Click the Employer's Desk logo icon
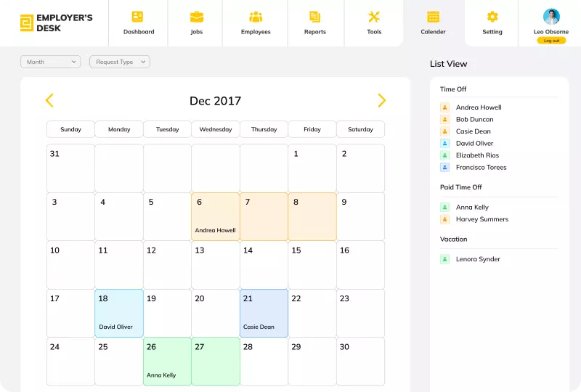The width and height of the screenshot is (581, 392). (x=27, y=23)
